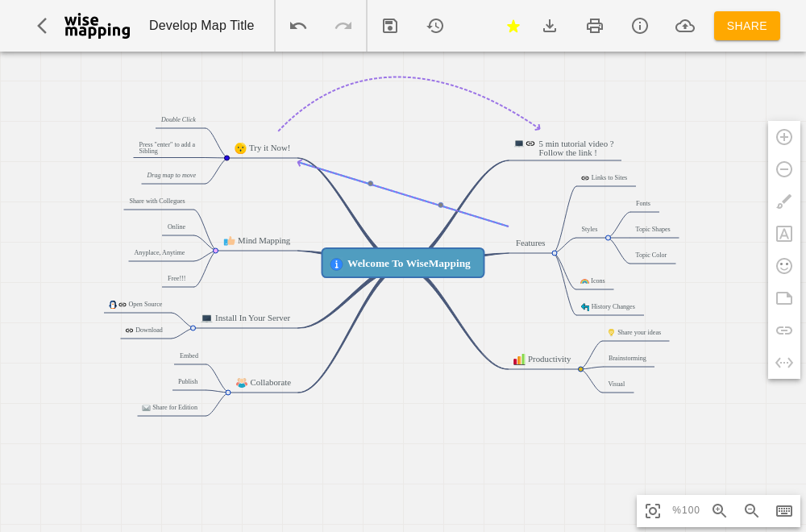
Task: Zoom in with the magnifier plus
Action: coord(719,511)
